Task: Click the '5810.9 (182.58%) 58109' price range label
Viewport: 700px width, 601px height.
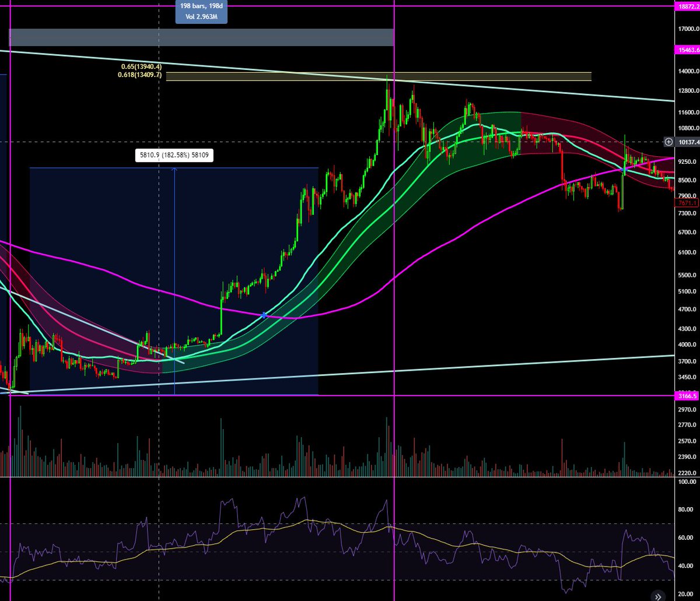Action: (x=176, y=156)
